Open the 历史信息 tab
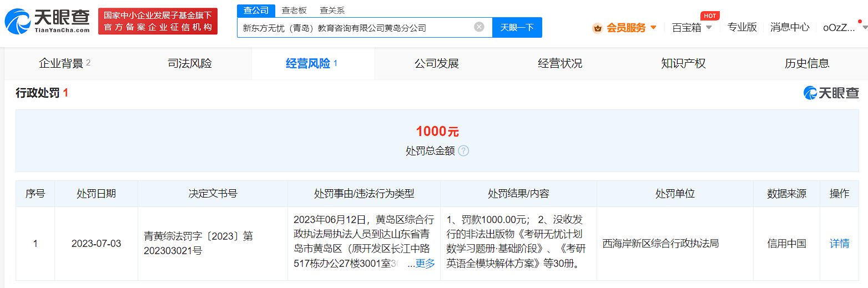 point(807,63)
